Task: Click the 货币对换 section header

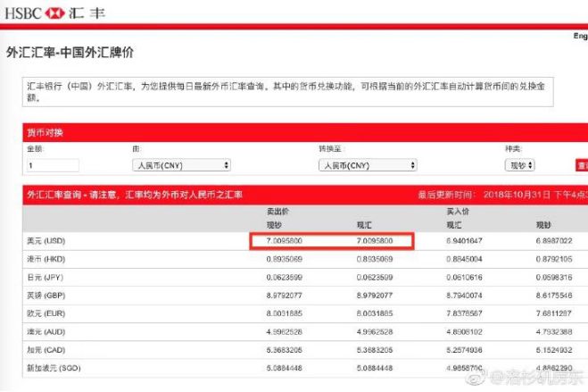Action: pos(46,133)
